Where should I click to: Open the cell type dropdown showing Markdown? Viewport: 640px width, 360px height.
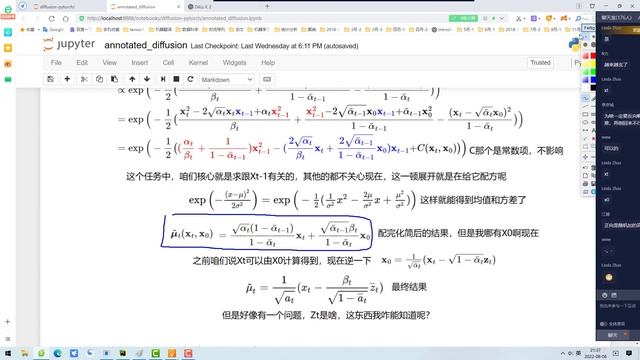pyautogui.click(x=227, y=80)
